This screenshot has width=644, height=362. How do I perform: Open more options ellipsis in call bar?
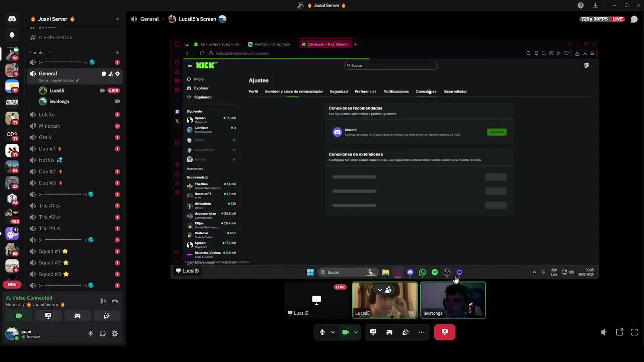tap(422, 332)
